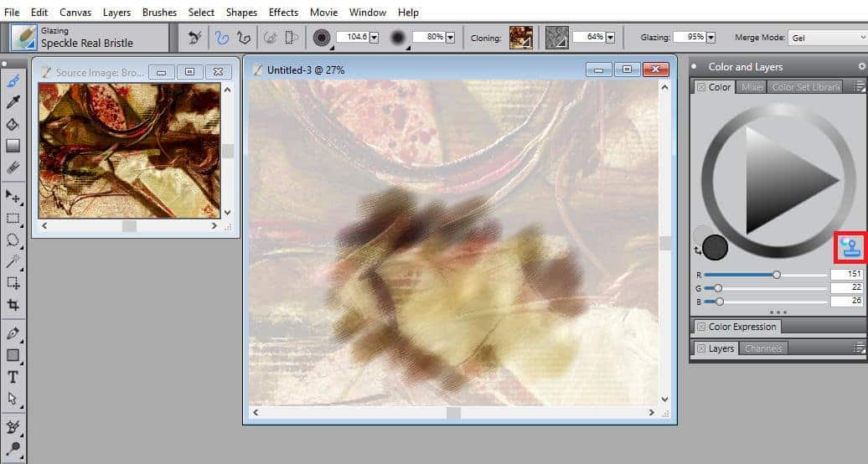Choose the Lasso selection tool
Screen dimensions: 868x464
click(13, 240)
